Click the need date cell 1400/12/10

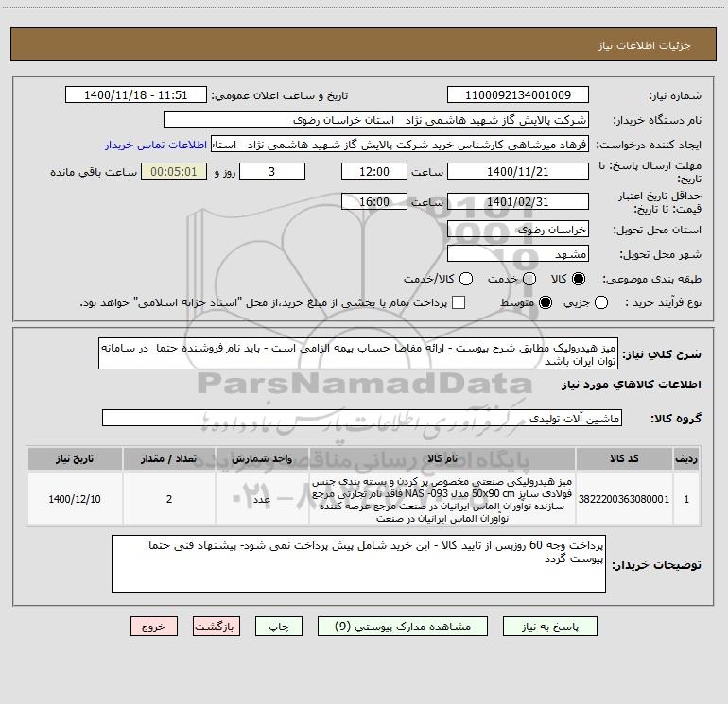(x=75, y=499)
